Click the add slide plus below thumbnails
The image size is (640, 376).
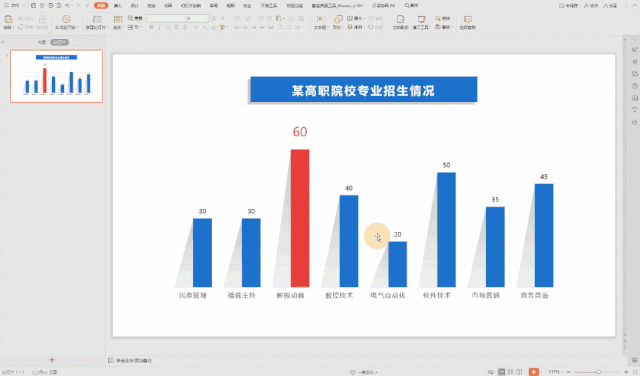[52, 360]
